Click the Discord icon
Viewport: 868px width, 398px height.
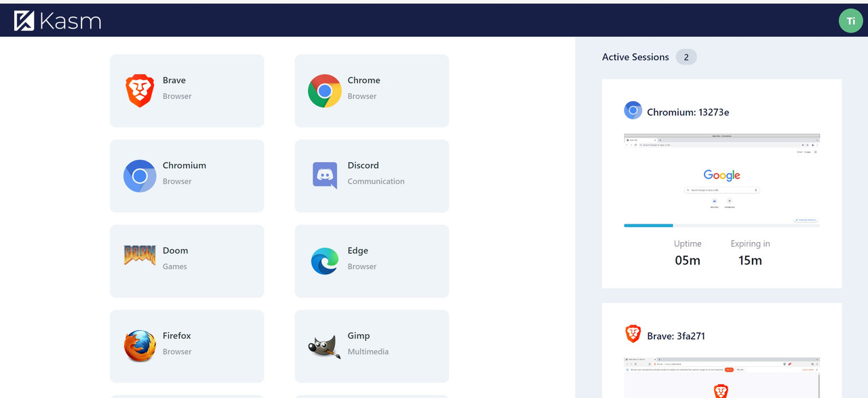click(x=325, y=176)
